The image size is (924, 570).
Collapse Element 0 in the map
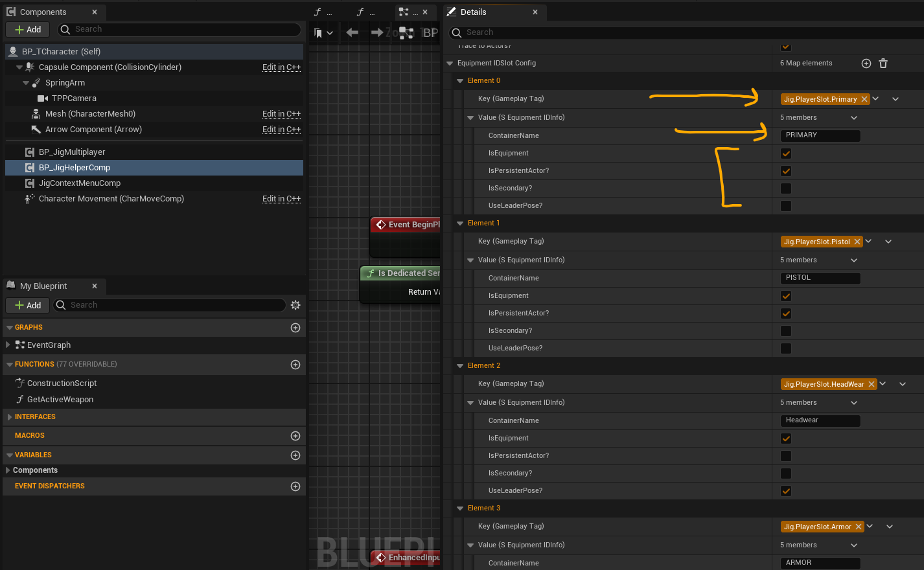(x=460, y=81)
